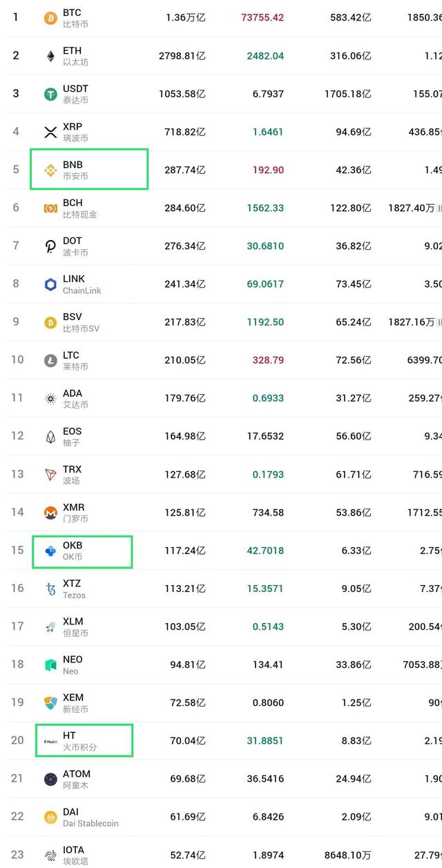
Task: Click ADA price 0.6933
Action: click(268, 398)
